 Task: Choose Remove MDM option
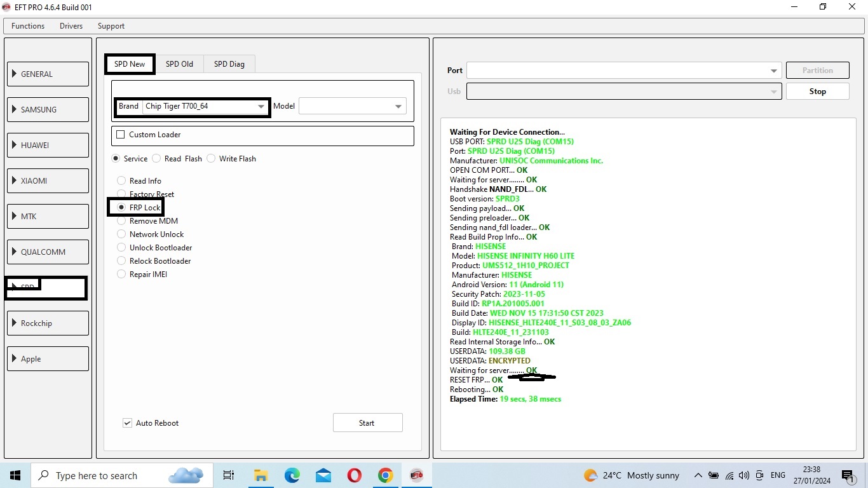pyautogui.click(x=121, y=221)
